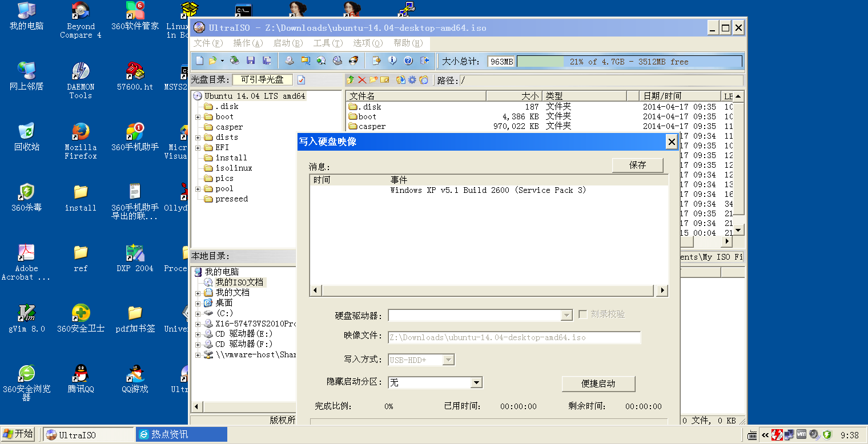The image size is (868, 444).
Task: Click the 文件名 column header
Action: tap(416, 96)
